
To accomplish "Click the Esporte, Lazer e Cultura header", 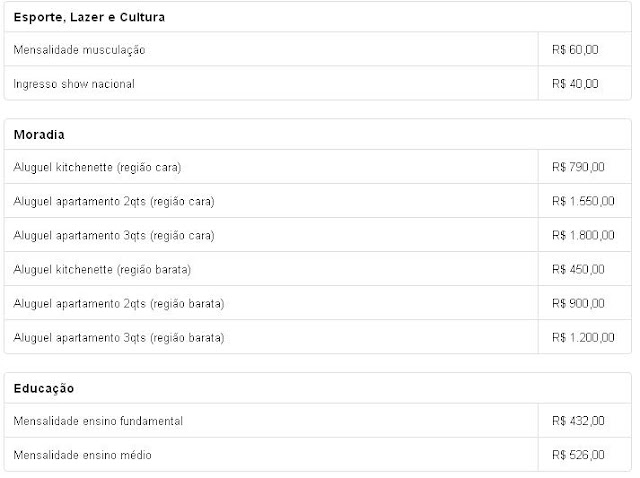I will (x=89, y=17).
